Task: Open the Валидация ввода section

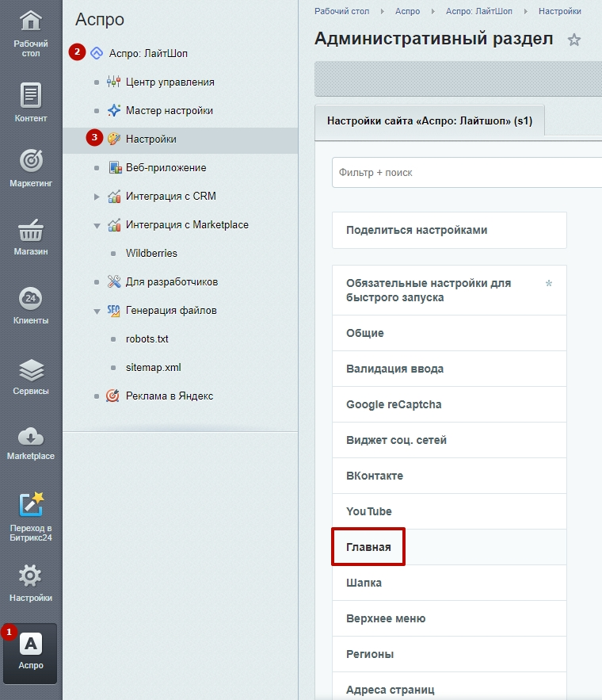Action: pos(449,369)
